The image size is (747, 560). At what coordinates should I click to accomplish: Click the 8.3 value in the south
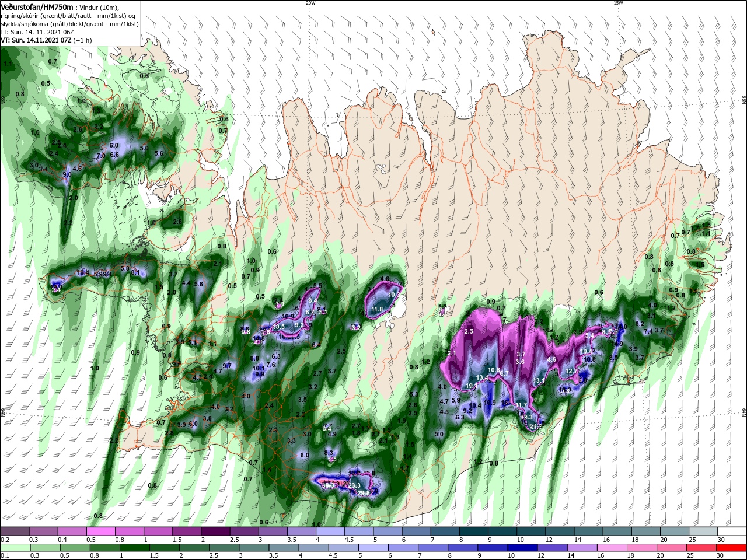click(x=329, y=453)
